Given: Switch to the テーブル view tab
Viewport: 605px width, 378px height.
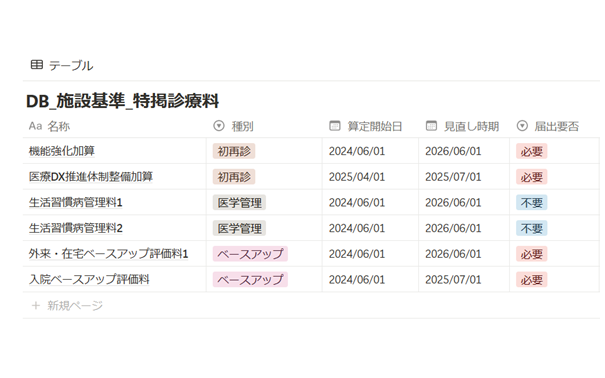Looking at the screenshot, I should point(62,65).
